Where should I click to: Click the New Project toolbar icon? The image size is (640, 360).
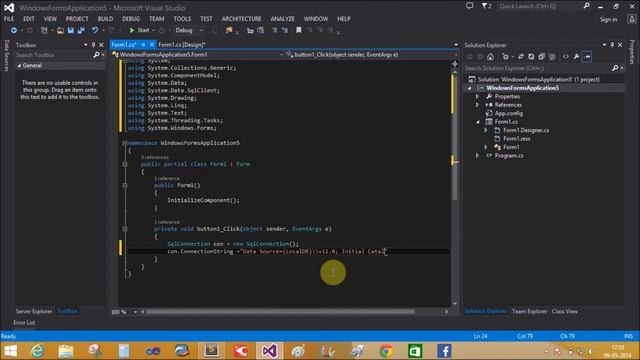[44, 30]
